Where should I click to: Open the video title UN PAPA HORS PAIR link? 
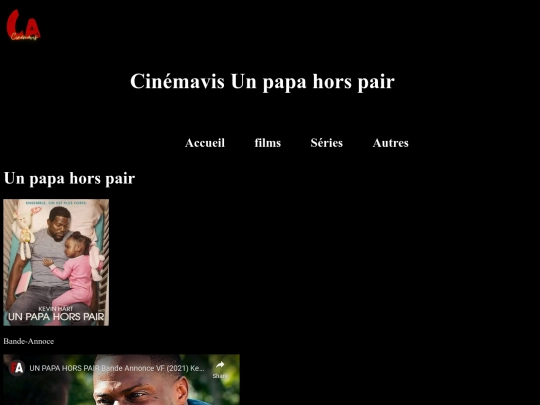point(117,368)
